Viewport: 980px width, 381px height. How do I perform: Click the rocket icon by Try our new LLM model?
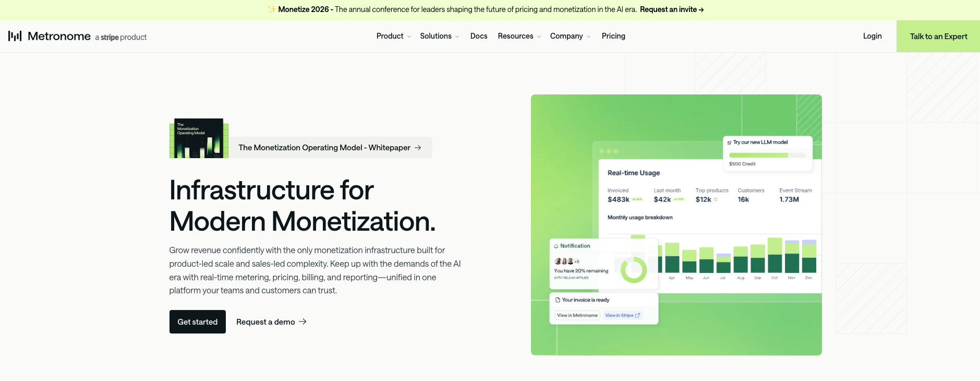point(729,142)
